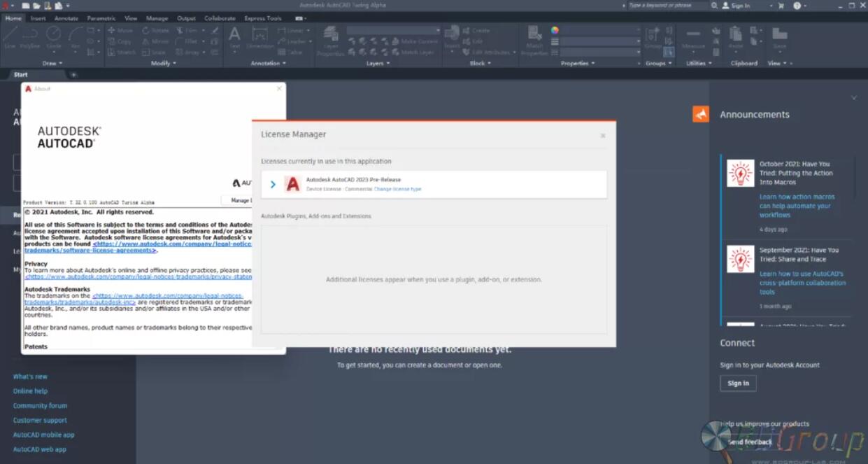Image resolution: width=868 pixels, height=464 pixels.
Task: Select the Measure utility
Action: 693,38
